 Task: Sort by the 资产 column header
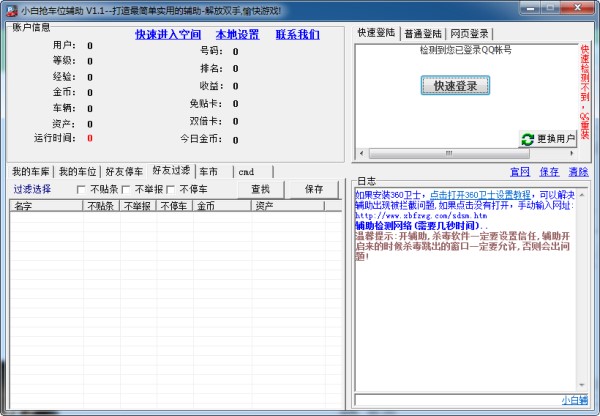click(x=288, y=206)
